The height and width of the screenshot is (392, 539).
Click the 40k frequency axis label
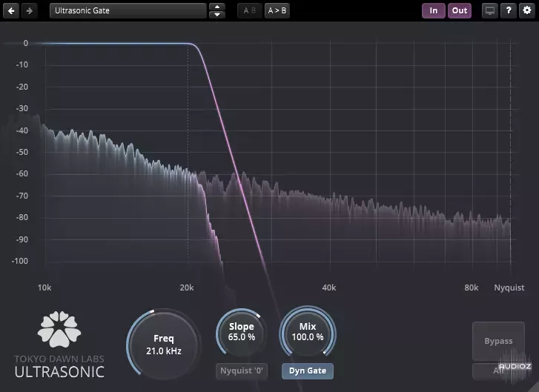click(329, 288)
